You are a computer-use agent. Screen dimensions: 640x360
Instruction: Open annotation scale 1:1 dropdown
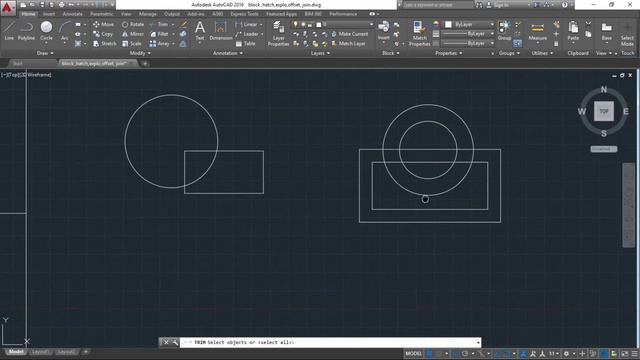tap(554, 353)
